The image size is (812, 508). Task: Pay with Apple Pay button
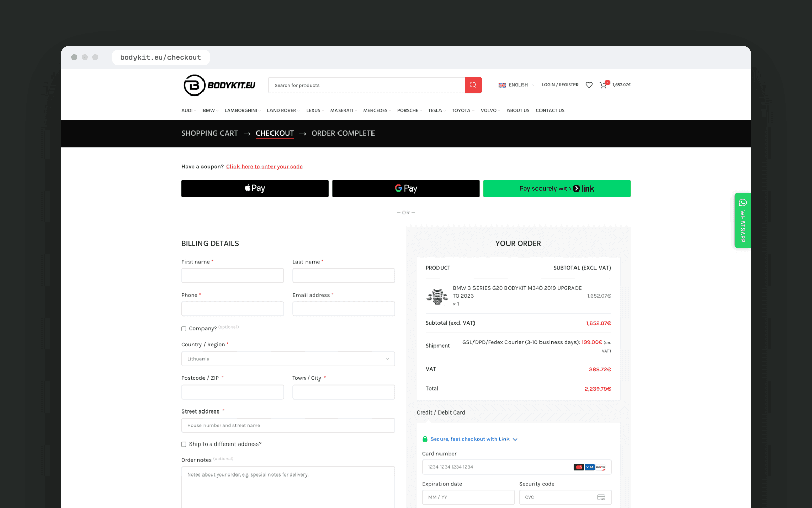click(255, 188)
